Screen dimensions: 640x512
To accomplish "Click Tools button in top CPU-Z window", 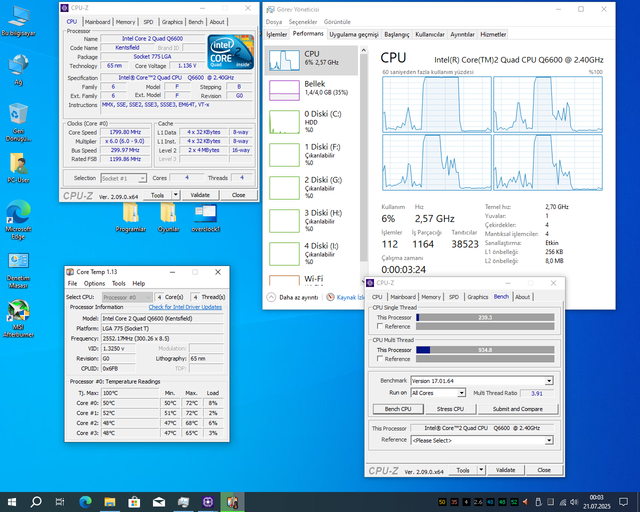I will click(x=158, y=195).
